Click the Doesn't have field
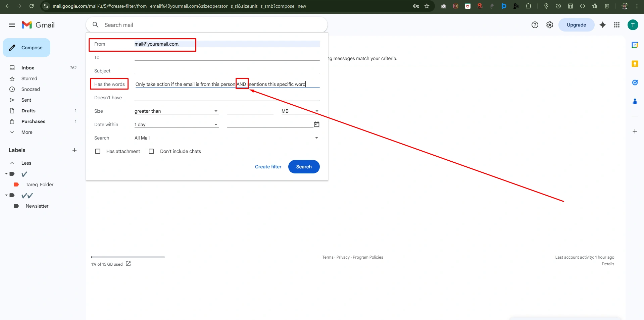 (x=227, y=98)
